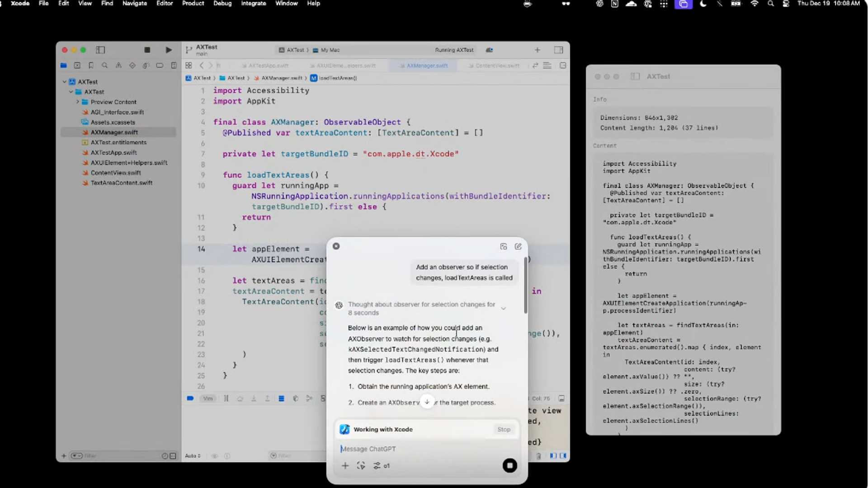The image size is (868, 488).
Task: Open the Bookmark navigator
Action: point(91,65)
